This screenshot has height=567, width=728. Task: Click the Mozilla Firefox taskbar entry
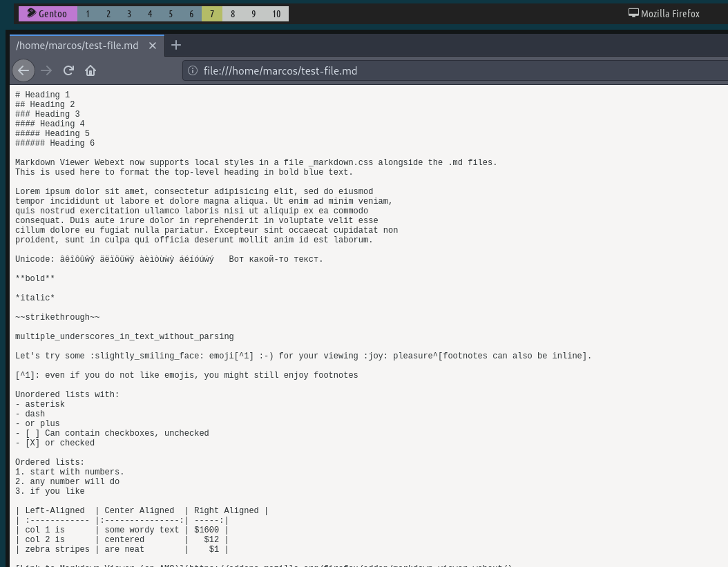coord(664,13)
